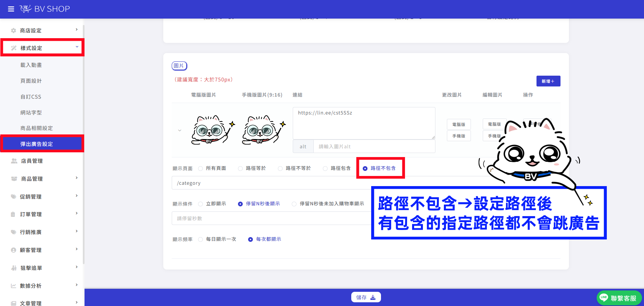
Task: Open 頁面設計 menu item
Action: pyautogui.click(x=31, y=81)
